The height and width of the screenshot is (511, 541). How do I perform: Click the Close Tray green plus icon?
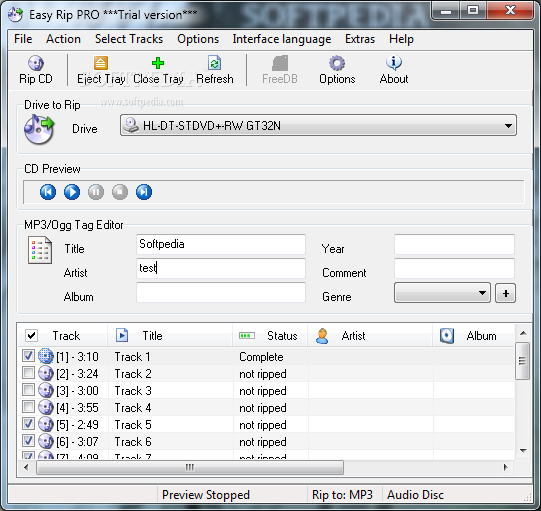[158, 63]
